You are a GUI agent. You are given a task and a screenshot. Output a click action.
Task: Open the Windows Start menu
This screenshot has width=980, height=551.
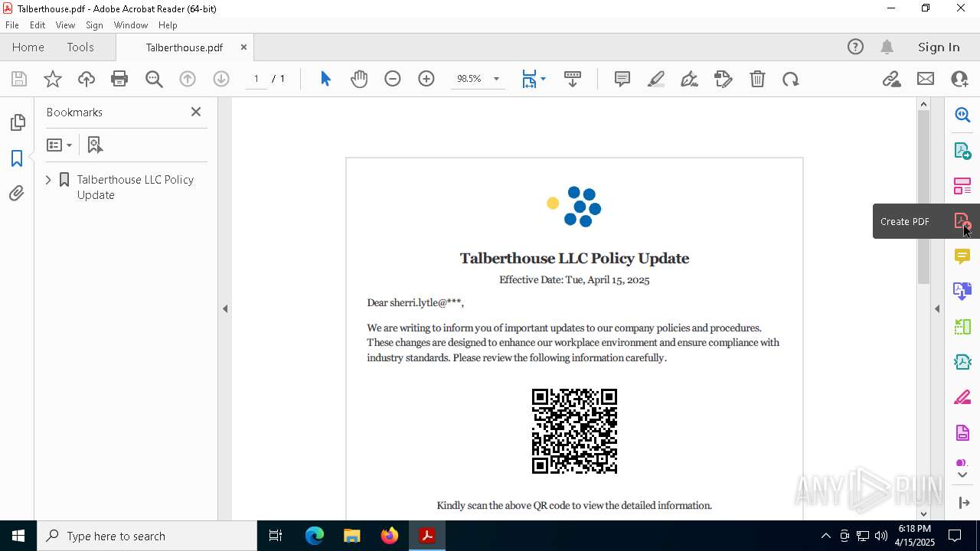pos(18,536)
